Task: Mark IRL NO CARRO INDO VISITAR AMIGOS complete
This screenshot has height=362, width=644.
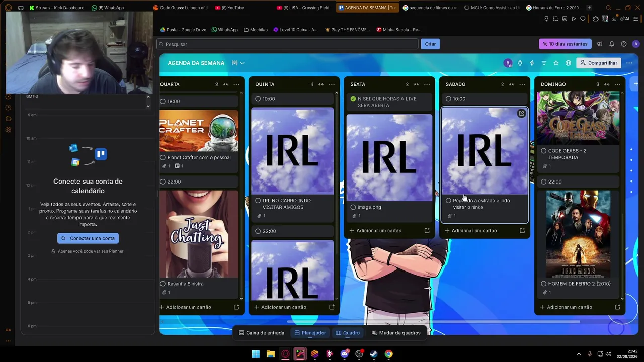Action: [258, 201]
